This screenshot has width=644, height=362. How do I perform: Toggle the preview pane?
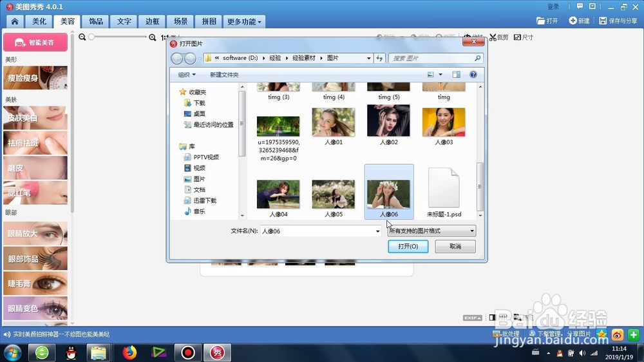pos(457,74)
